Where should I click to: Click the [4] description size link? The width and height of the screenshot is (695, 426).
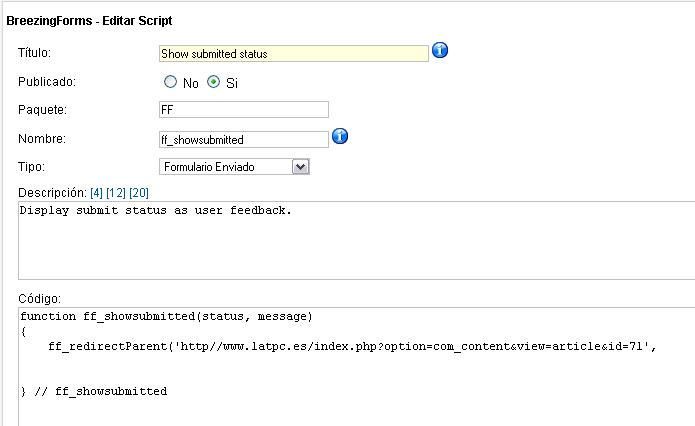tap(96, 193)
